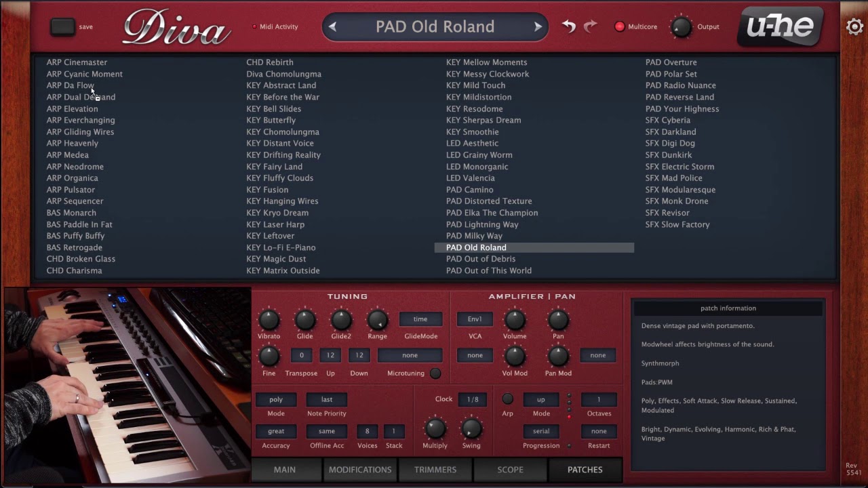Load the PAD Milky Way patch
Viewport: 868px width, 488px height.
(474, 236)
